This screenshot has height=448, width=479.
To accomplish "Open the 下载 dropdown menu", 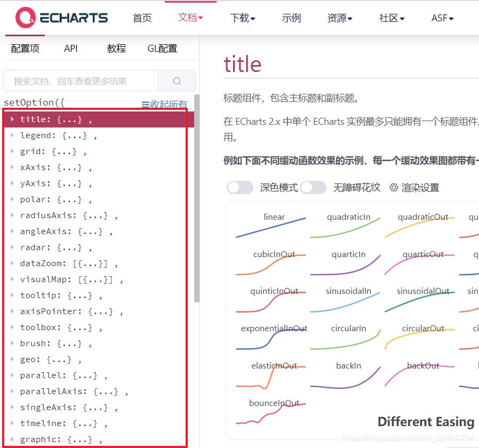I will click(x=243, y=18).
